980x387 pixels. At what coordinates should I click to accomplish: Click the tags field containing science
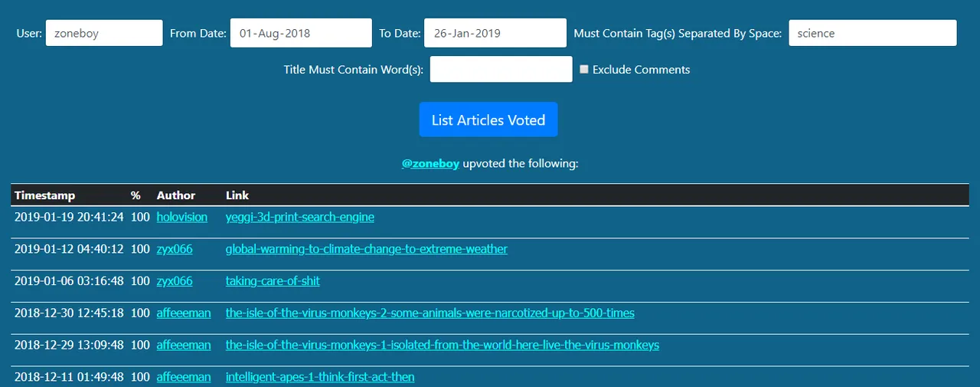pyautogui.click(x=873, y=33)
